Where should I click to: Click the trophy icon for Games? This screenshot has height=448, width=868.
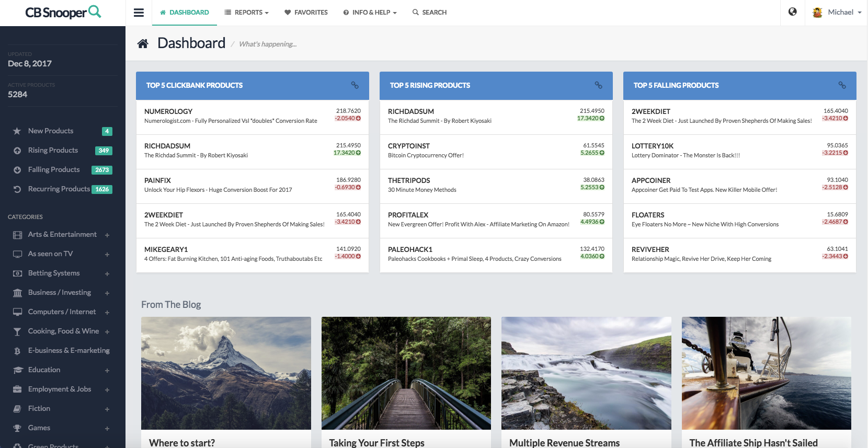(x=17, y=428)
